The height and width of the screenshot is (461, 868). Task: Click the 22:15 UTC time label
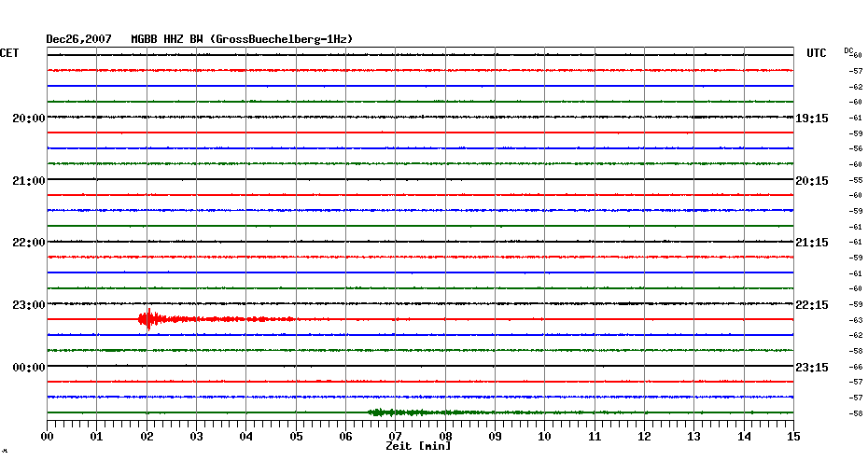point(812,305)
